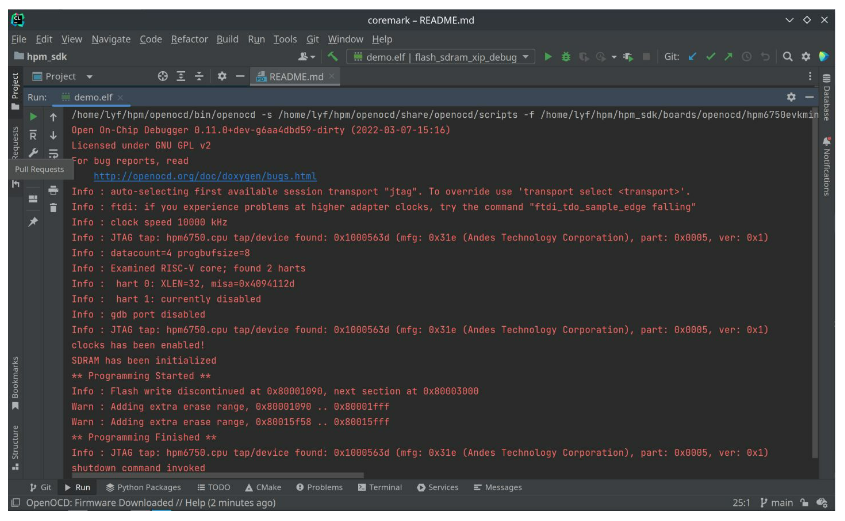Open the demo.elf run configuration dropdown
845x521 pixels.
440,57
